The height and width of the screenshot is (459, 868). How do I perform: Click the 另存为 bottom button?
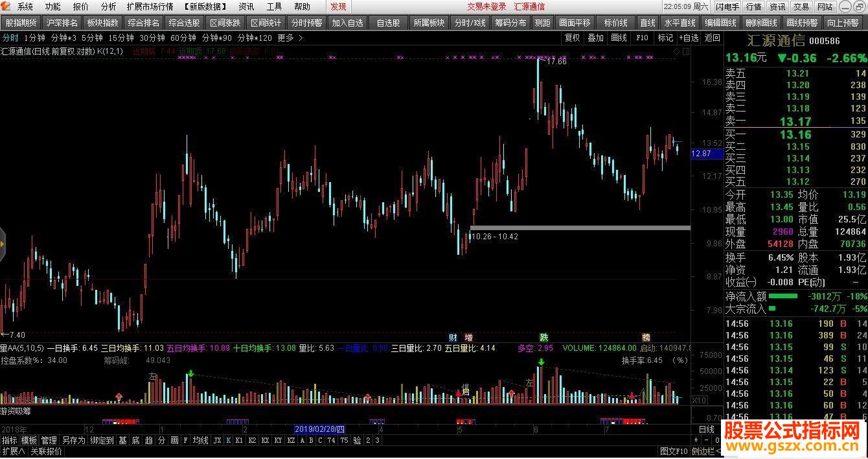[74, 440]
